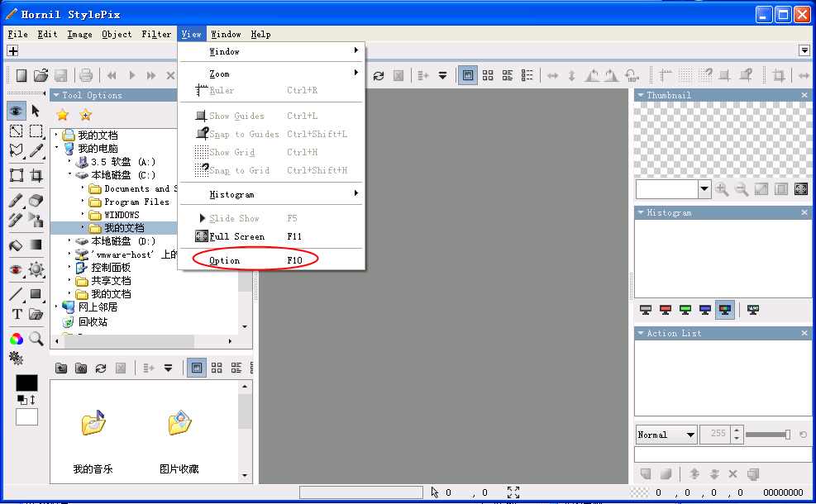
Task: Select the eyedropper color picker tool
Action: (36, 151)
